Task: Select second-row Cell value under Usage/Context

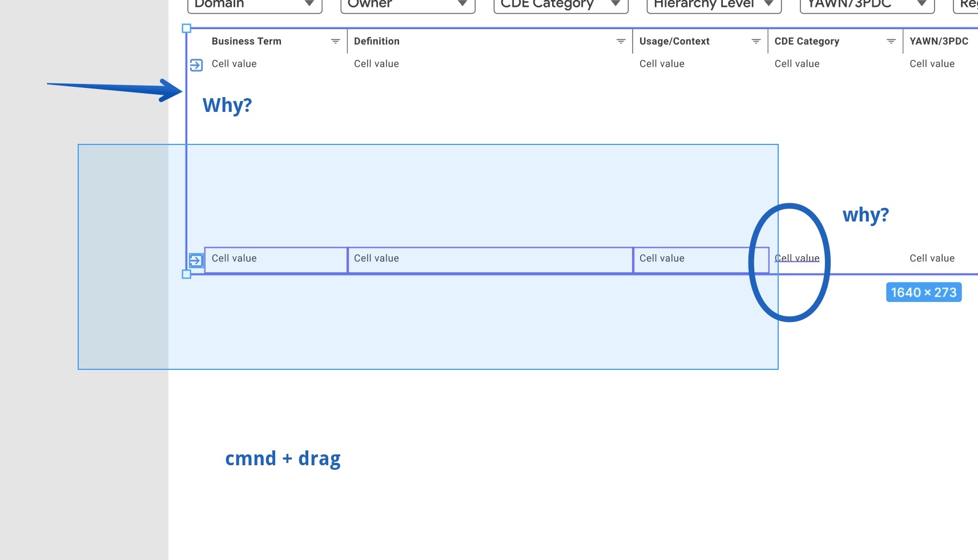Action: pyautogui.click(x=662, y=259)
